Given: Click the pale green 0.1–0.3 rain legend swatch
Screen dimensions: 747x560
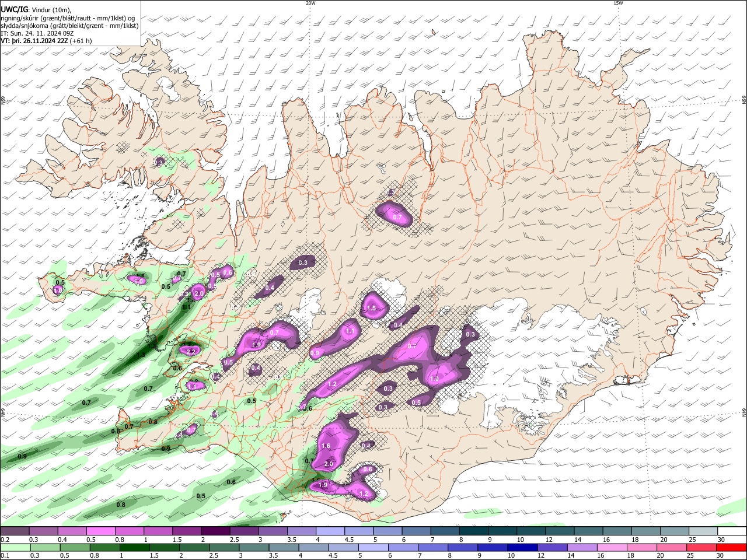Looking at the screenshot, I should pyautogui.click(x=15, y=548).
